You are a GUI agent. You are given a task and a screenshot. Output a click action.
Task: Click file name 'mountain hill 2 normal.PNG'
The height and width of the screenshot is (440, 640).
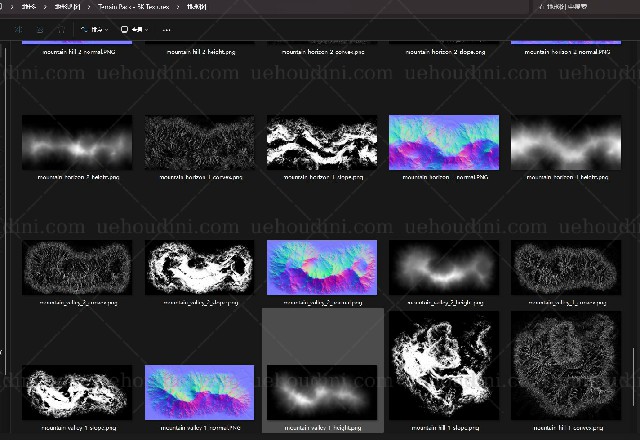pos(79,52)
